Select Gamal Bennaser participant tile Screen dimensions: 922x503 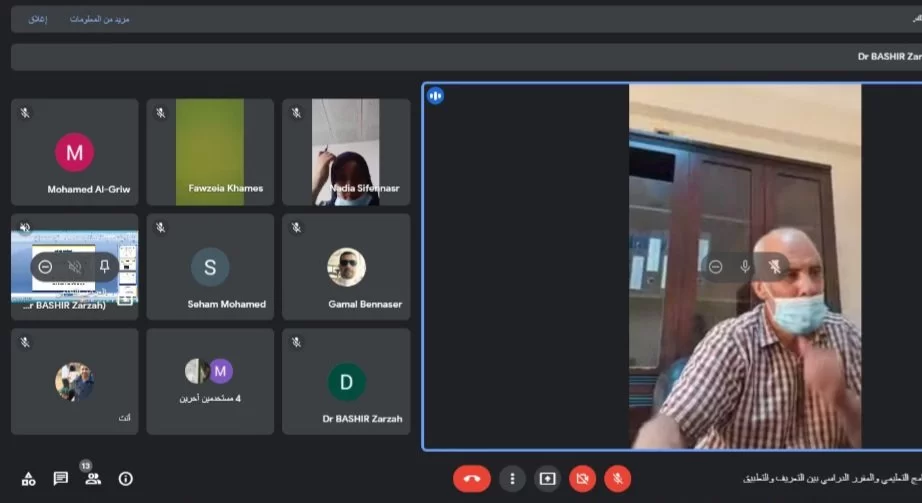pos(346,266)
